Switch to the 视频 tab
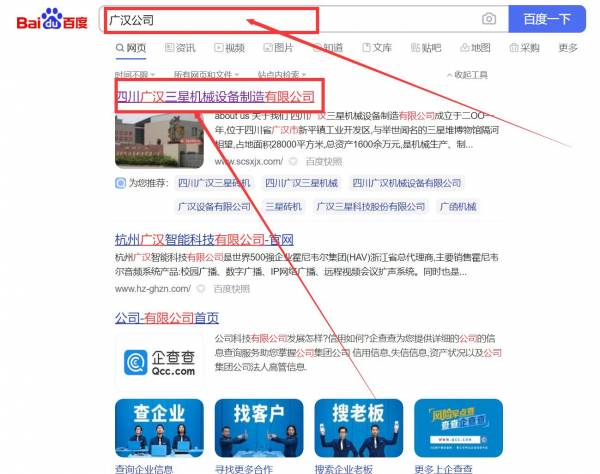Image resolution: width=600 pixels, height=474 pixels. (x=229, y=48)
